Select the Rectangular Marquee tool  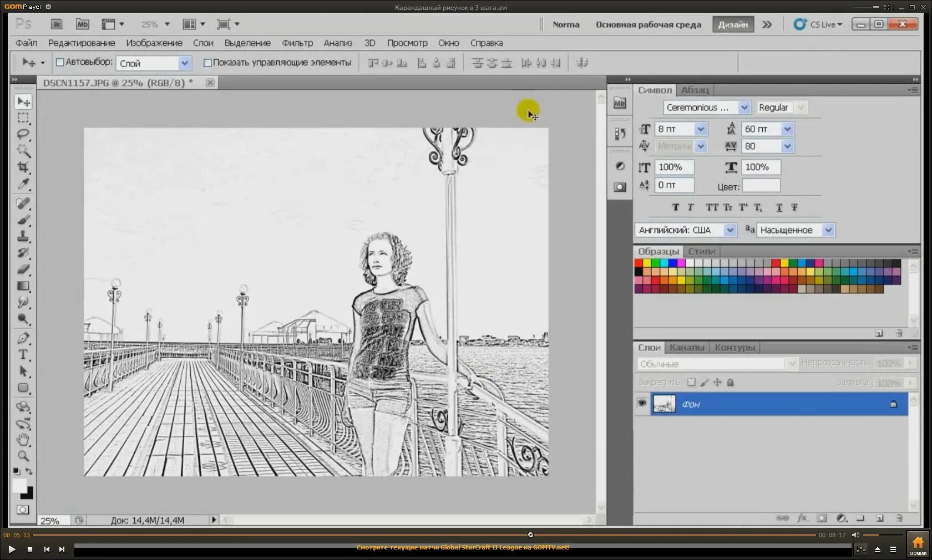tap(23, 118)
